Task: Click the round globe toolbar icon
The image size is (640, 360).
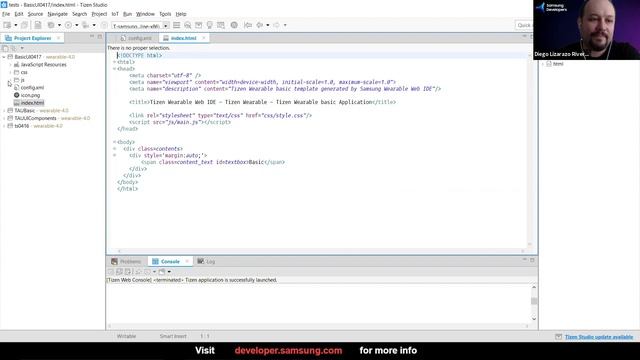Action: (234, 25)
